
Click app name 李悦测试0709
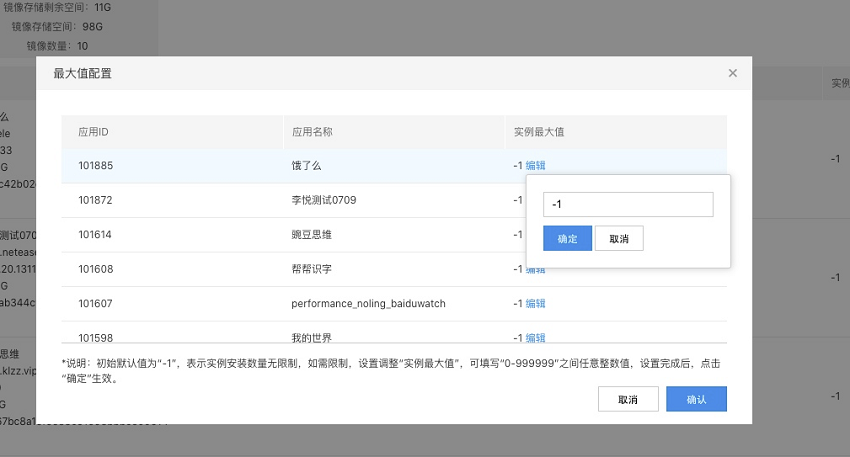[x=324, y=200]
